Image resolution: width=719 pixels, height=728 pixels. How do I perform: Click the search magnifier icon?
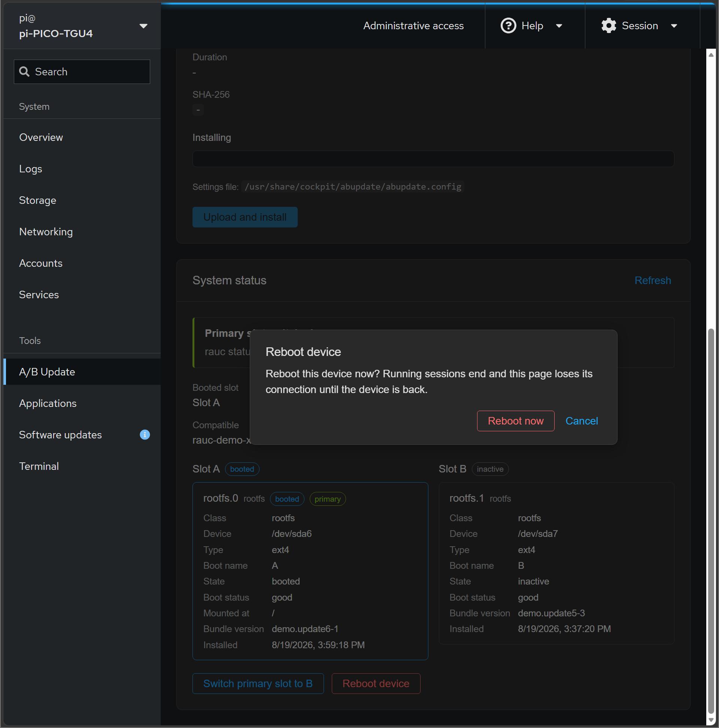click(24, 72)
